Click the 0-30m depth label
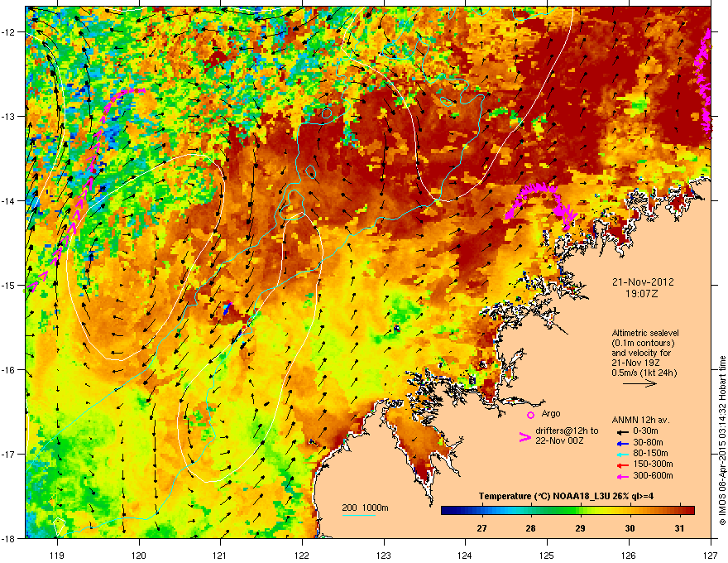This screenshot has width=728, height=563. click(x=646, y=431)
